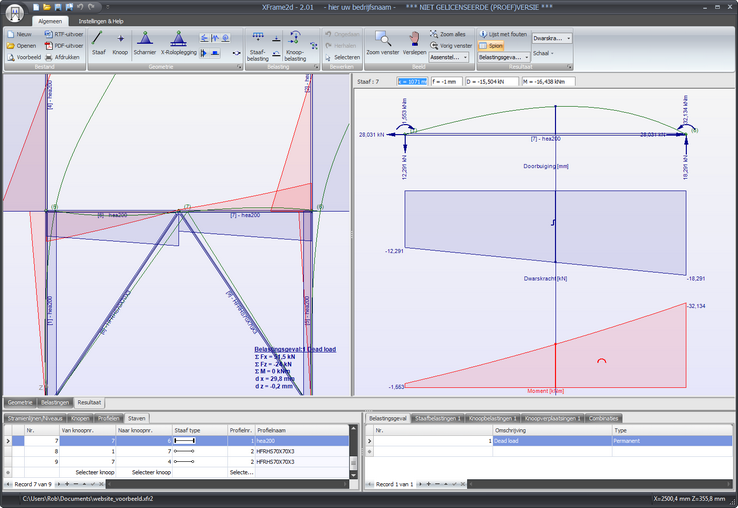Expand the Belasting group dialog launcher
The height and width of the screenshot is (508, 738).
[316, 67]
